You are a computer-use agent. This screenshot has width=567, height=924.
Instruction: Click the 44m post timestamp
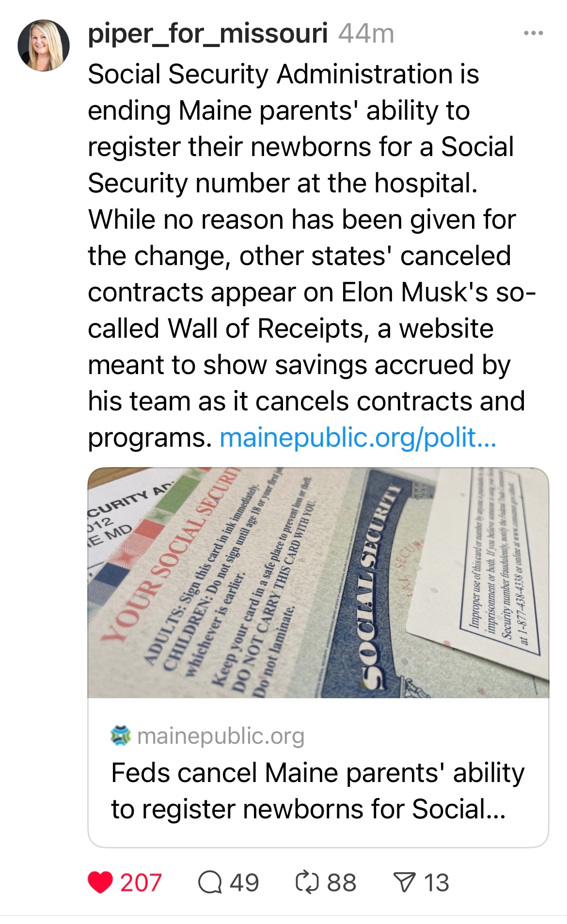(x=366, y=34)
